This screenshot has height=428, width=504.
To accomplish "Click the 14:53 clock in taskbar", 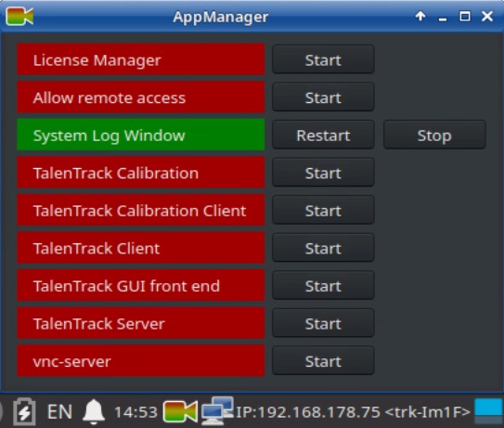I will click(x=136, y=412).
